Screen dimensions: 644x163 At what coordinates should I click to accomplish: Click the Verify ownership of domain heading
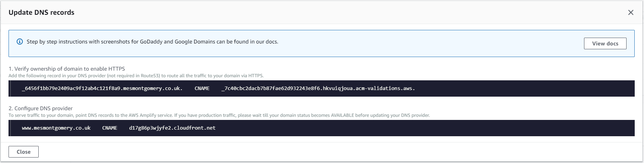[x=67, y=69]
